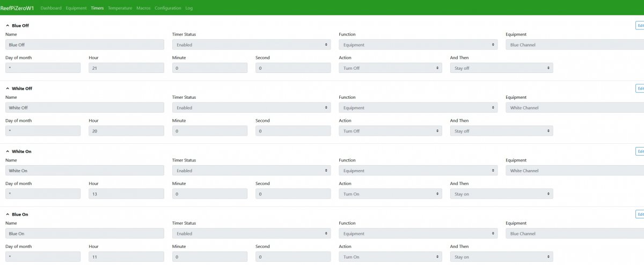Screen dimensions: 644x265
Task: Open the Macros tab
Action: click(x=143, y=9)
